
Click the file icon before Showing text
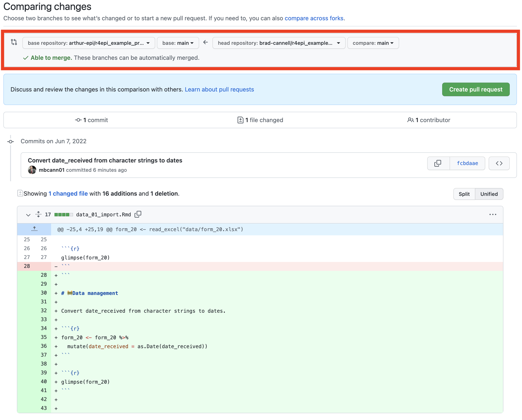click(x=20, y=193)
